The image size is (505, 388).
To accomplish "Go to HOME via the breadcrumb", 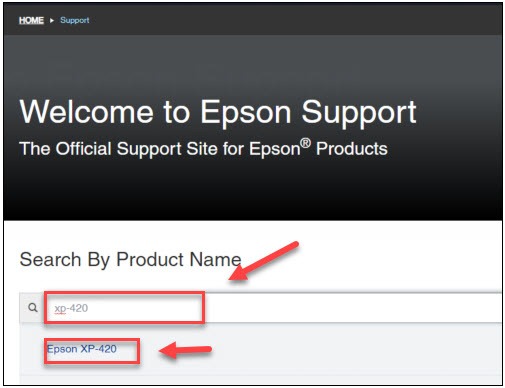I will pos(31,20).
